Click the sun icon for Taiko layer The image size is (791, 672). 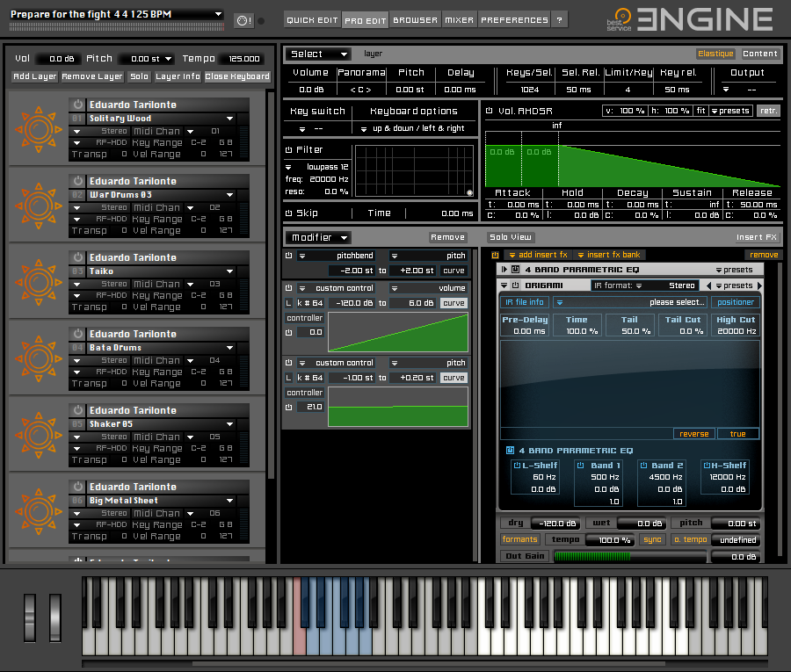click(39, 282)
